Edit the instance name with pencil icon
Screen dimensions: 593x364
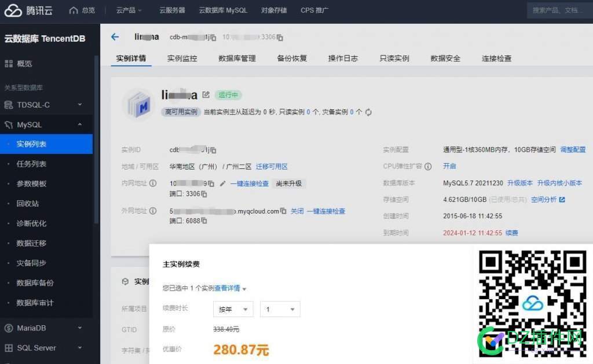coord(206,94)
